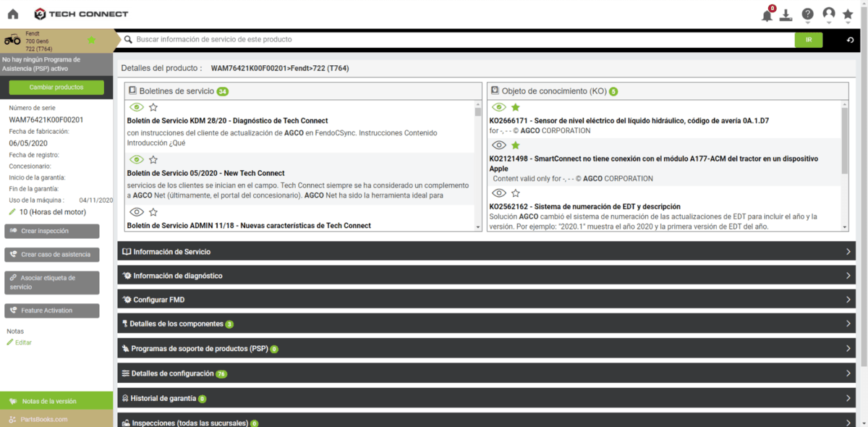Click Feature Activation button
This screenshot has height=427, width=868.
(52, 310)
